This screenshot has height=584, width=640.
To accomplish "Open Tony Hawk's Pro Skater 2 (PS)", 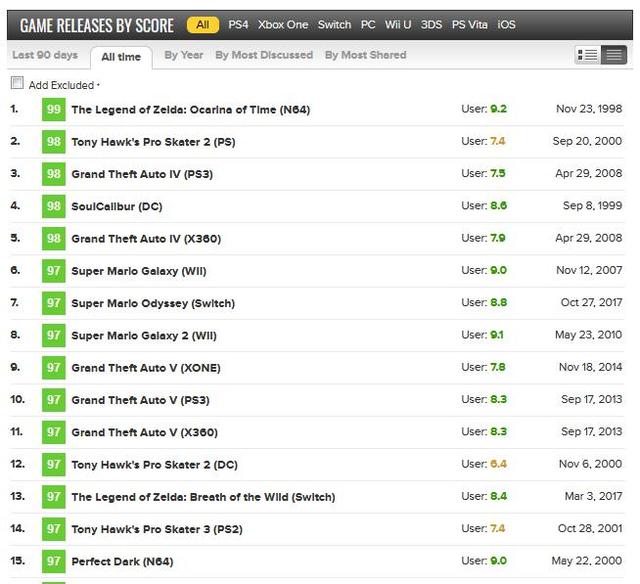I will click(153, 142).
